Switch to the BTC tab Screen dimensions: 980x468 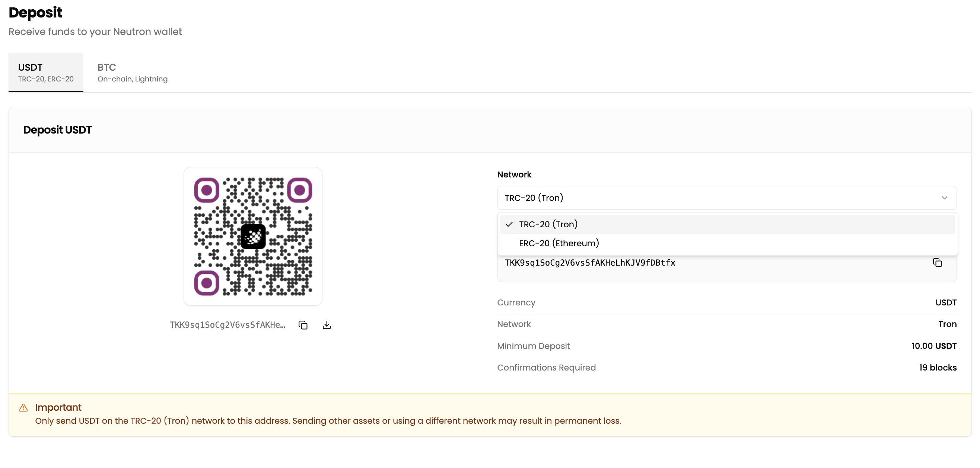[x=132, y=73]
